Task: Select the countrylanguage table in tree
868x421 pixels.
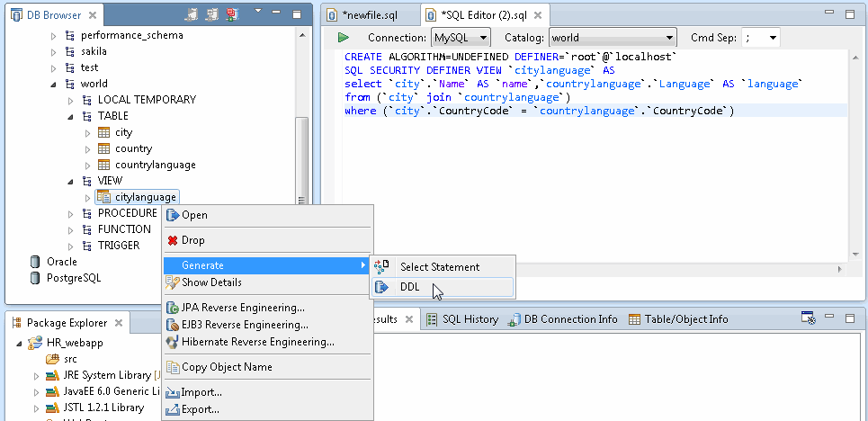Action: [x=155, y=165]
